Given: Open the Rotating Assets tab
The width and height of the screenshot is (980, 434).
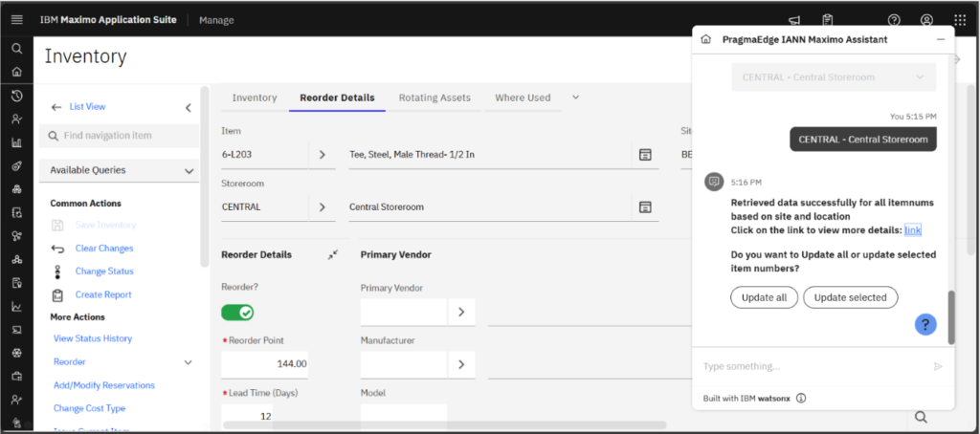Looking at the screenshot, I should [434, 98].
